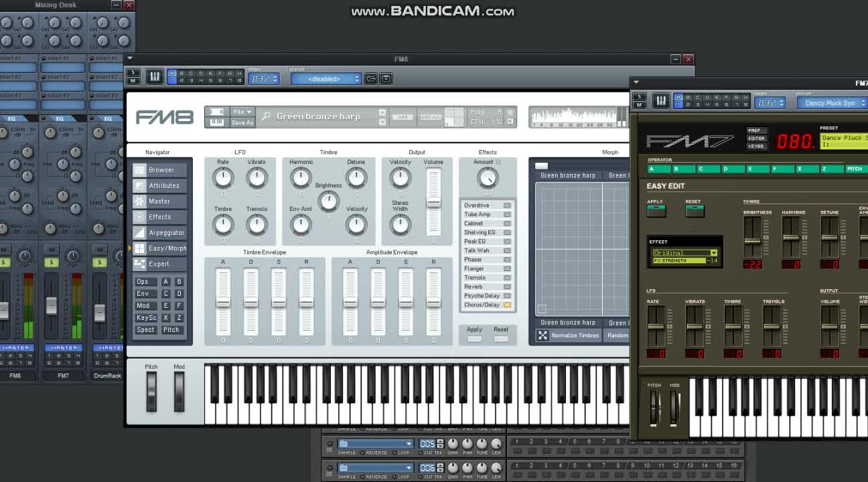Click the save preset icon in FM8 toolbar
Image resolution: width=868 pixels, height=482 pixels.
click(386, 78)
